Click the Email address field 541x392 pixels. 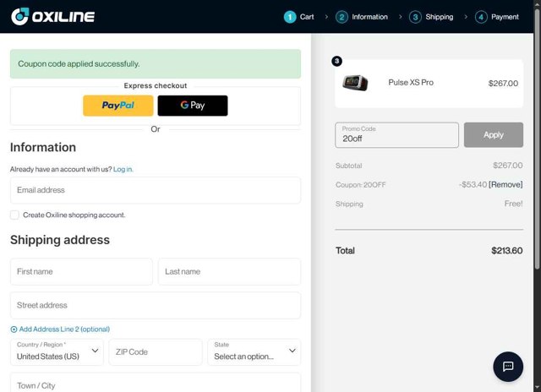click(x=156, y=190)
